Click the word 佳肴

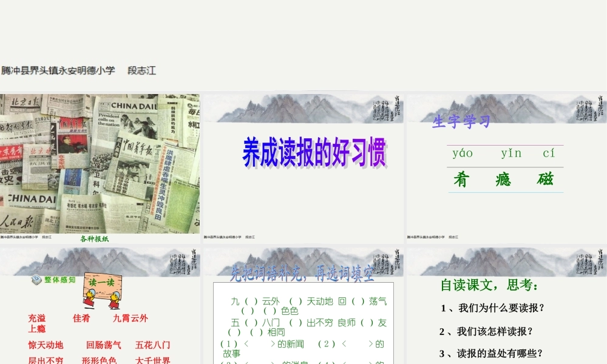coord(81,318)
